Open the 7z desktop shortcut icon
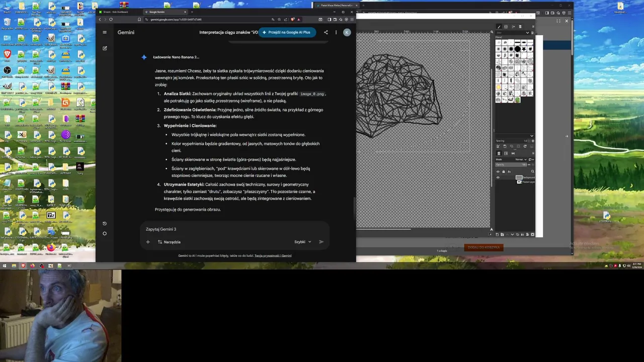The height and width of the screenshot is (362, 644). click(x=51, y=216)
